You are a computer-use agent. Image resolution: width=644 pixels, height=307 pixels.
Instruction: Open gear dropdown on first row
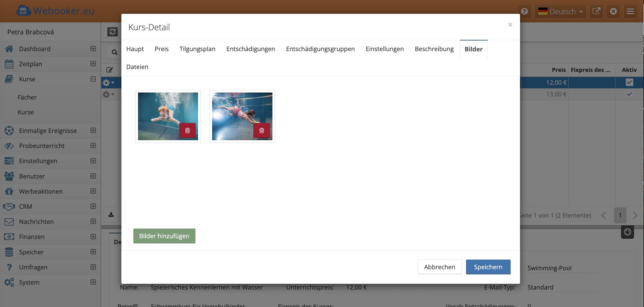click(x=109, y=83)
